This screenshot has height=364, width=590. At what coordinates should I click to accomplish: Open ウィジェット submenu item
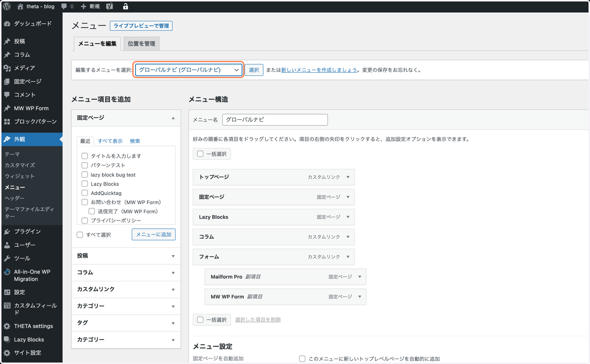(x=20, y=176)
